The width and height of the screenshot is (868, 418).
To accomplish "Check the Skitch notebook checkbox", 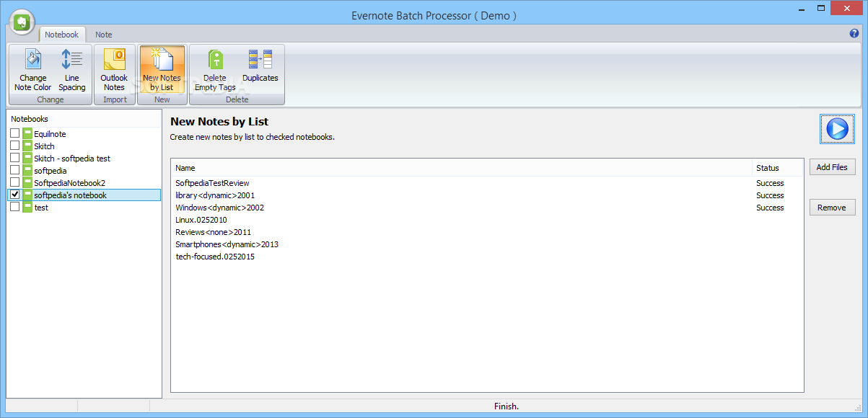I will [15, 146].
